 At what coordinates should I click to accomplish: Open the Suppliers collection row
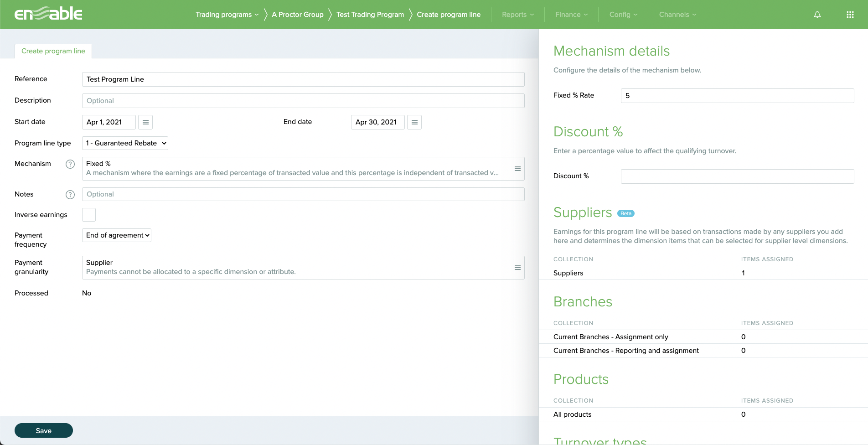coord(703,273)
